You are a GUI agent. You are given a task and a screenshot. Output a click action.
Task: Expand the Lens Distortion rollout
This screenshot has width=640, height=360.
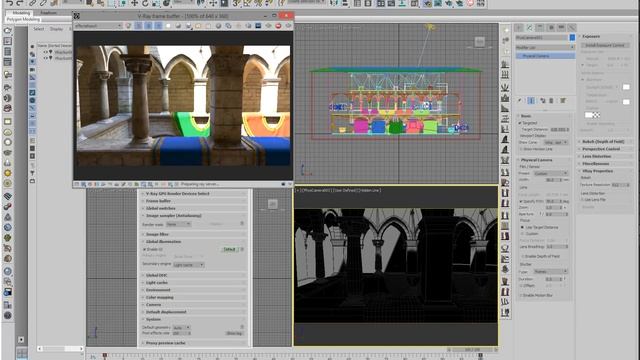605,156
